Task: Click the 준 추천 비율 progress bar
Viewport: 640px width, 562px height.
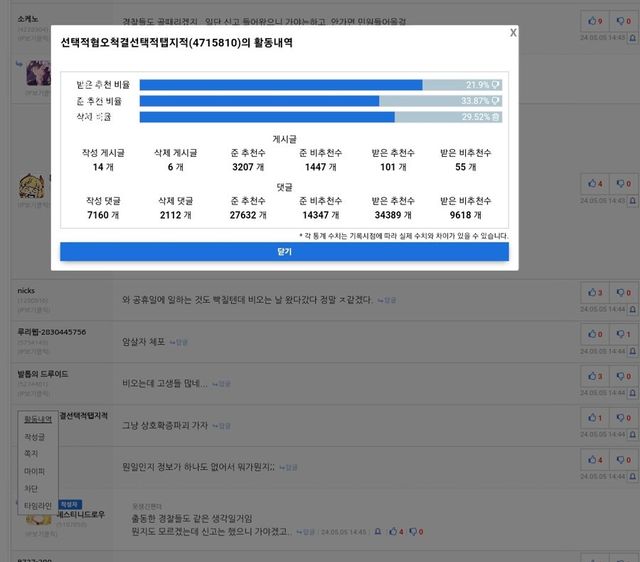Action: 320,101
